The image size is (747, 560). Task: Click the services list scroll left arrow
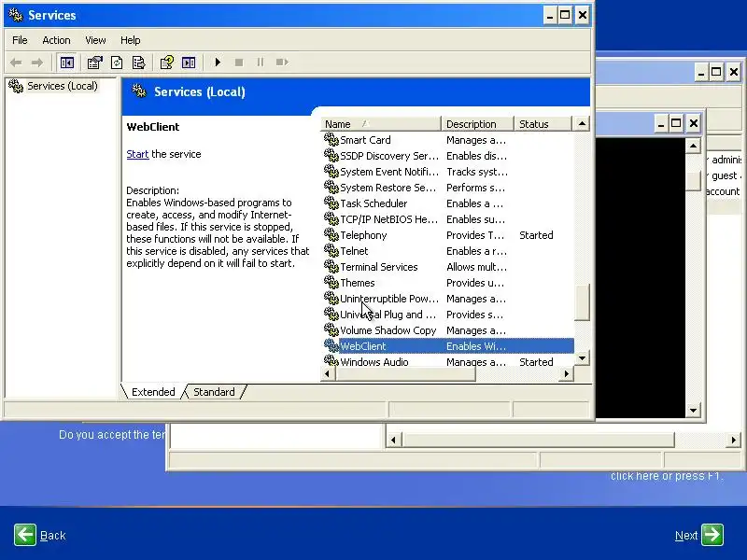[328, 374]
